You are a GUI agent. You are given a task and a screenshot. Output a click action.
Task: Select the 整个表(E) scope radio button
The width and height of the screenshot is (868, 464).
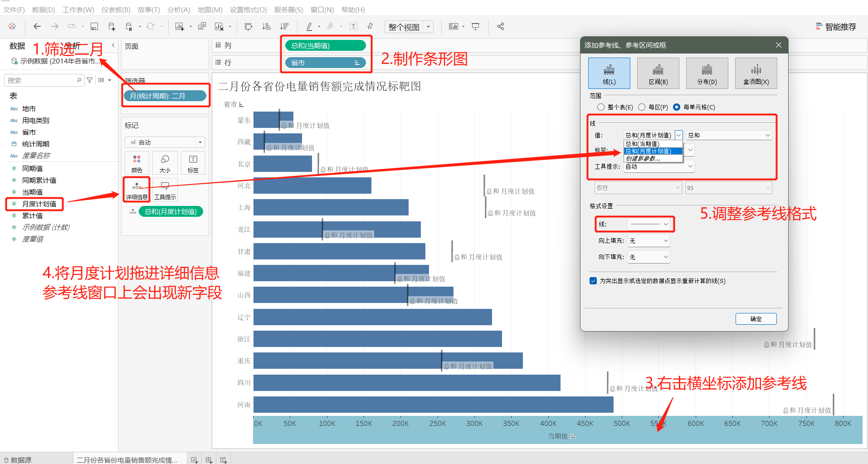[x=601, y=107]
